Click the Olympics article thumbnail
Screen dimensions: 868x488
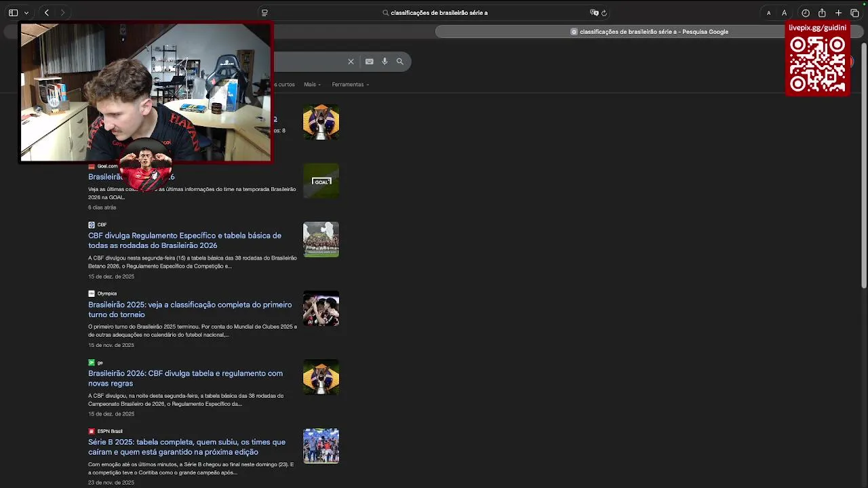321,308
